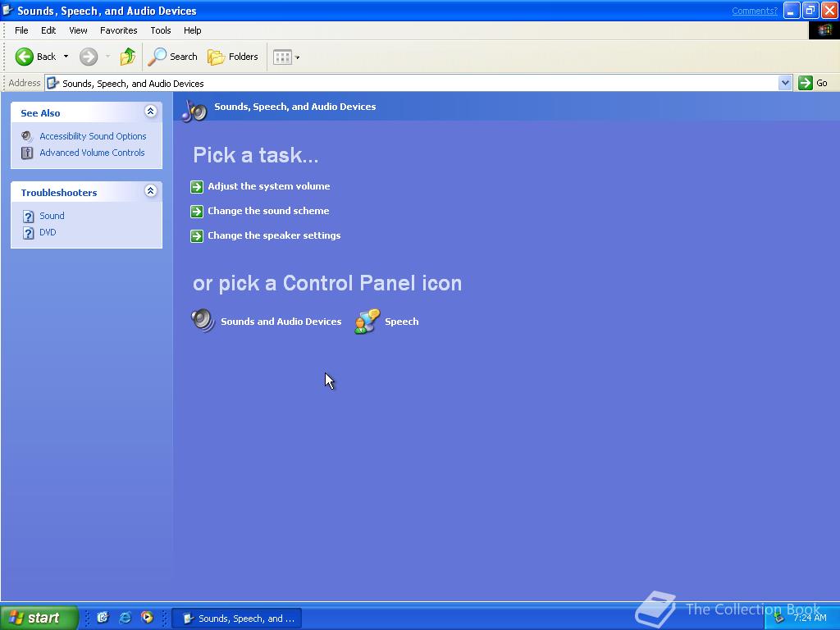Launch Internet Explorer from Quick Launch

125,618
